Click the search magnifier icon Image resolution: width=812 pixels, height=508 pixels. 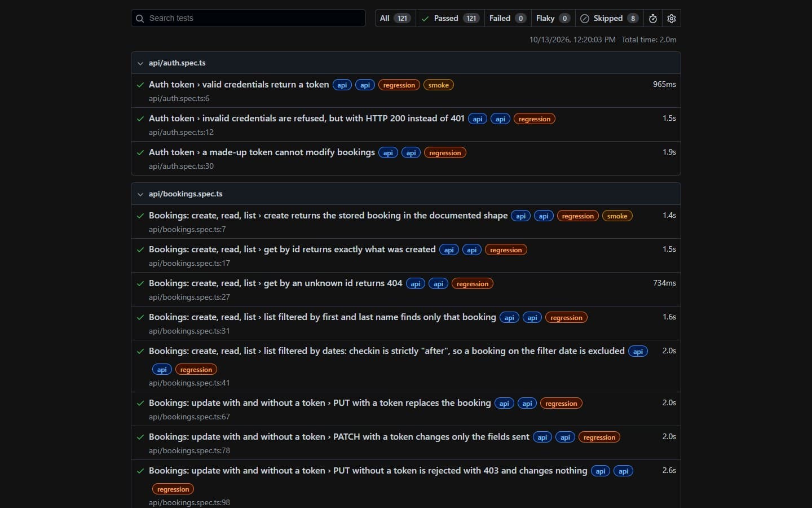pyautogui.click(x=140, y=18)
